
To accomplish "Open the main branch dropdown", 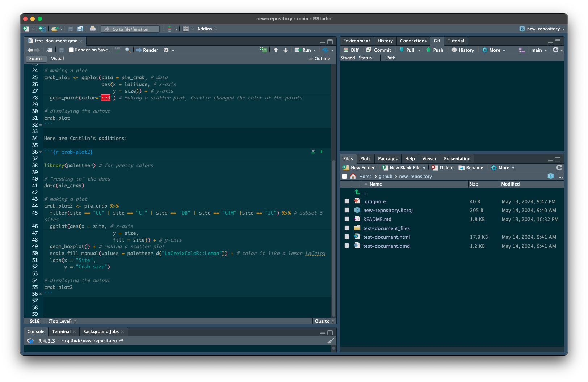I will 539,50.
